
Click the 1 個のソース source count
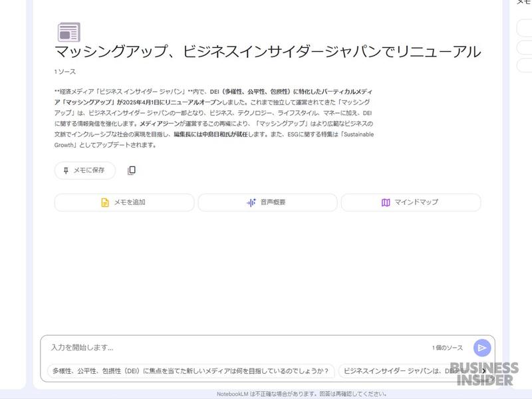coord(447,348)
